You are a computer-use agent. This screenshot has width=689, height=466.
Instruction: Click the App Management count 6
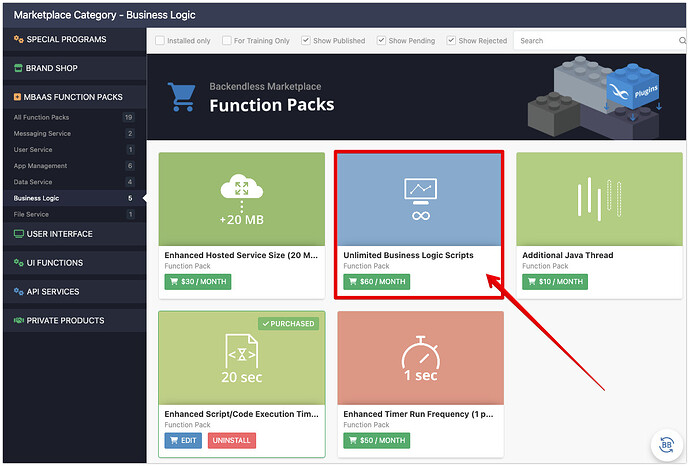click(130, 166)
